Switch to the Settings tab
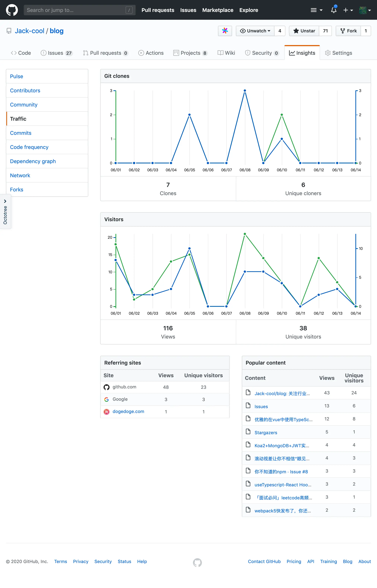 [x=338, y=53]
